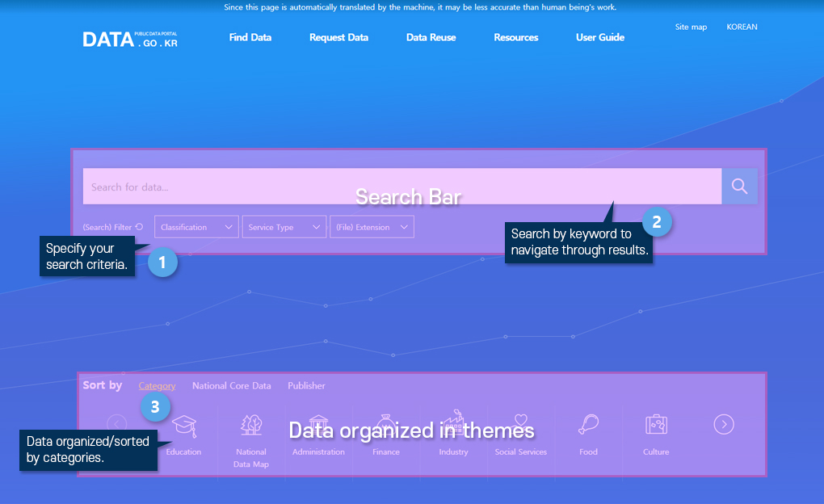Open the National Data Map tree icon

[251, 425]
